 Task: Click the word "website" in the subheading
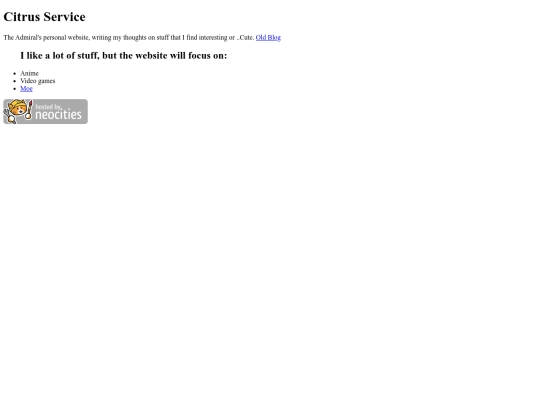pos(151,55)
